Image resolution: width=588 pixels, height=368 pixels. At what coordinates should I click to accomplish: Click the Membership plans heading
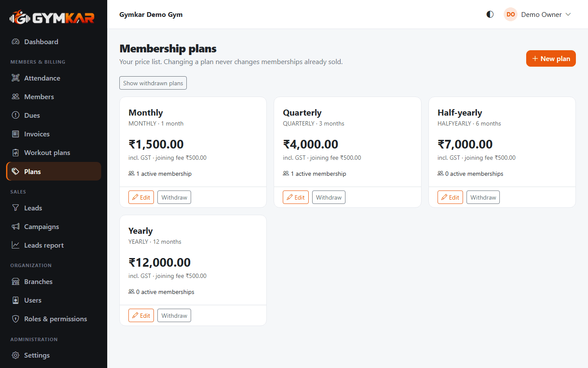point(168,48)
